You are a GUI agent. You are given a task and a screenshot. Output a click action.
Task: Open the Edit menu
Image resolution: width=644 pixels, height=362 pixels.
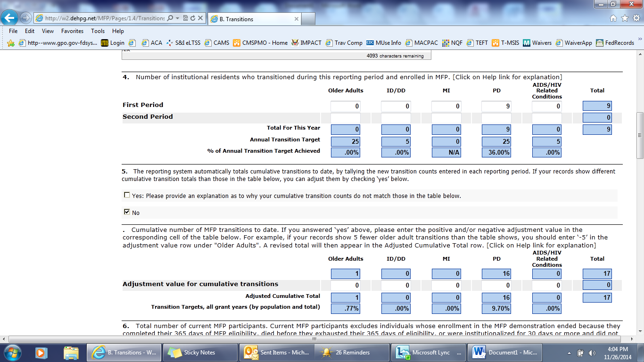(30, 31)
